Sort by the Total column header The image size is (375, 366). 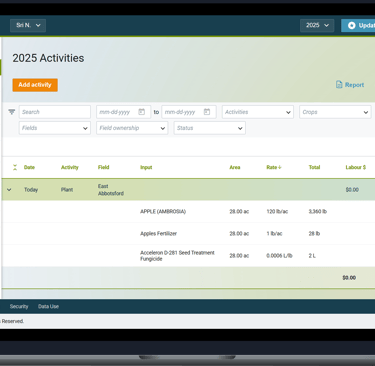coord(314,167)
